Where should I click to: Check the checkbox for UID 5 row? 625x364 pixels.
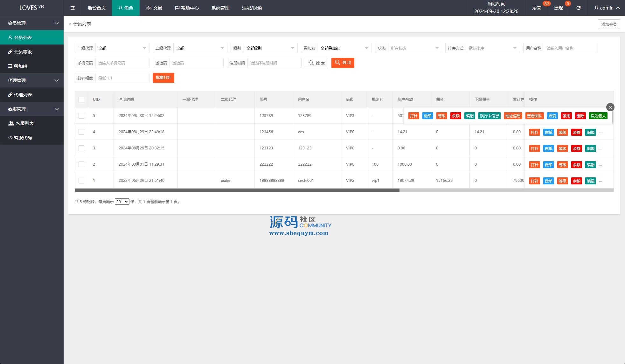(81, 116)
